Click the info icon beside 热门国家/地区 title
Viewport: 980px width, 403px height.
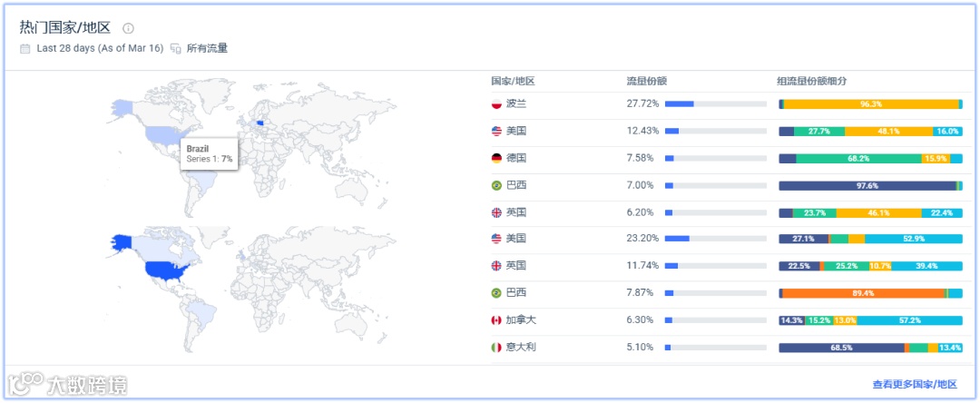point(128,28)
